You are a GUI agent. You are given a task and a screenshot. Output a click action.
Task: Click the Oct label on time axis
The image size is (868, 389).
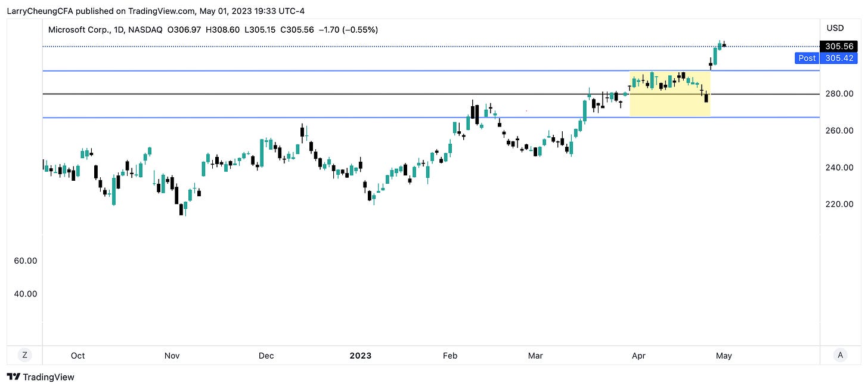[x=77, y=356]
